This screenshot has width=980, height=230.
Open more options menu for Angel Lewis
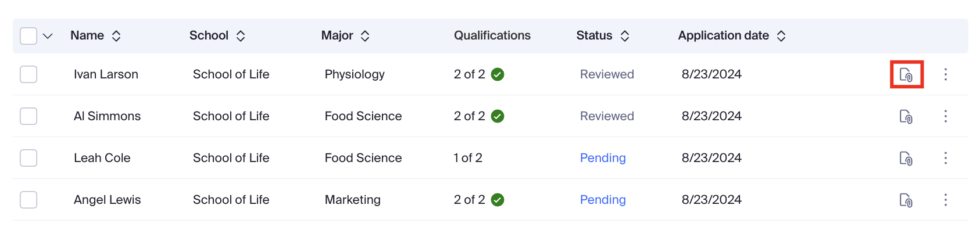click(x=946, y=200)
